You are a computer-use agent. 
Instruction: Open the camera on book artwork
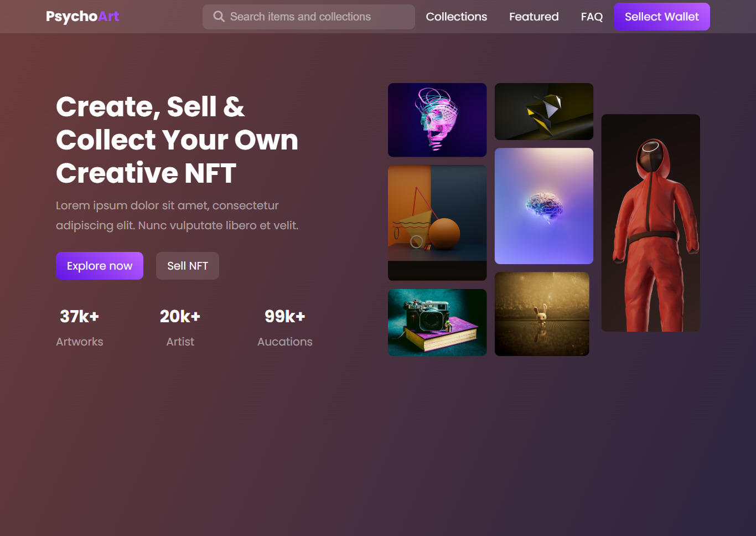click(437, 322)
